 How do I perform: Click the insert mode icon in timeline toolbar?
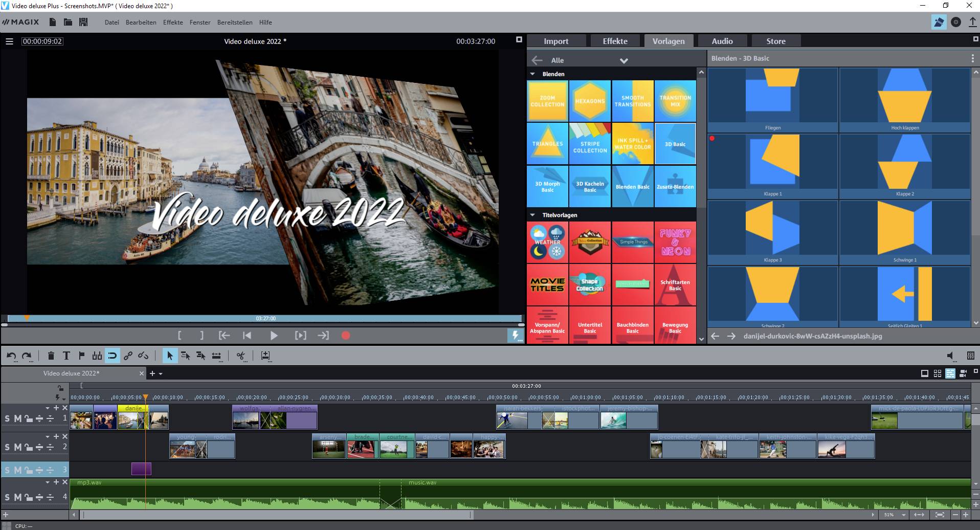click(265, 356)
